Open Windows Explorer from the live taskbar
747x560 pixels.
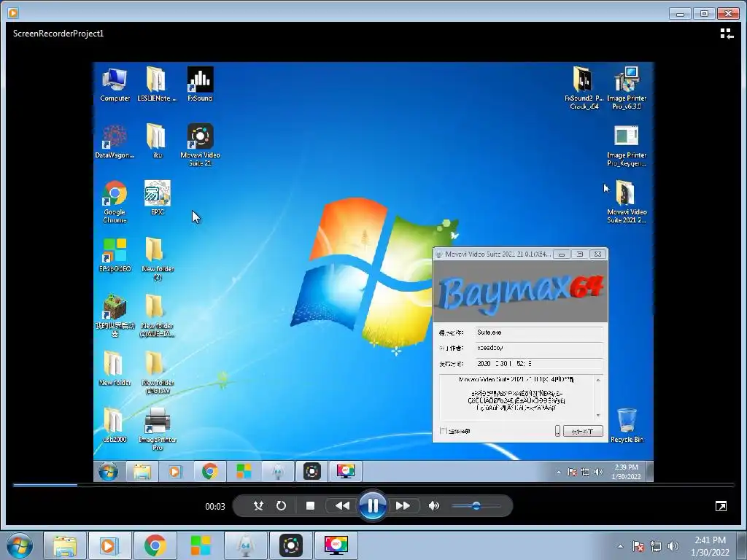coord(65,545)
